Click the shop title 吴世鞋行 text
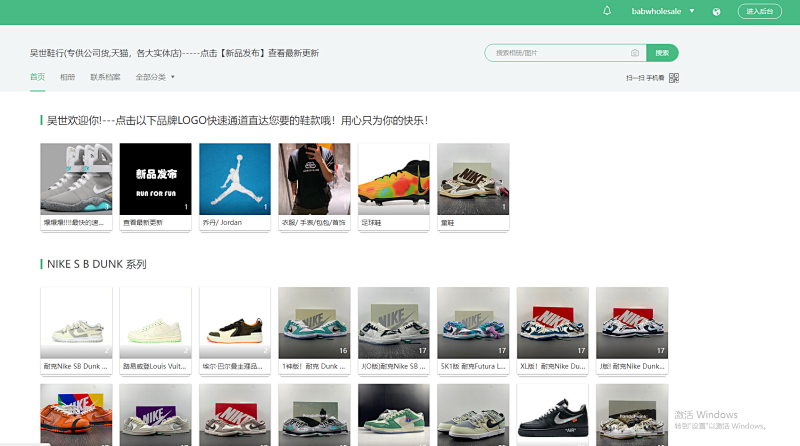Screen dimensions: 800x446 [174, 53]
